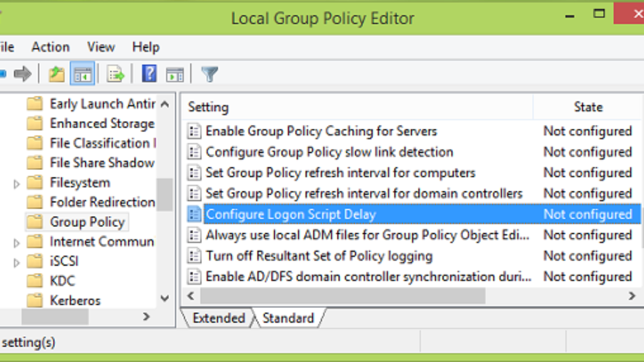Expand the Internet Communication folder node

click(x=17, y=243)
